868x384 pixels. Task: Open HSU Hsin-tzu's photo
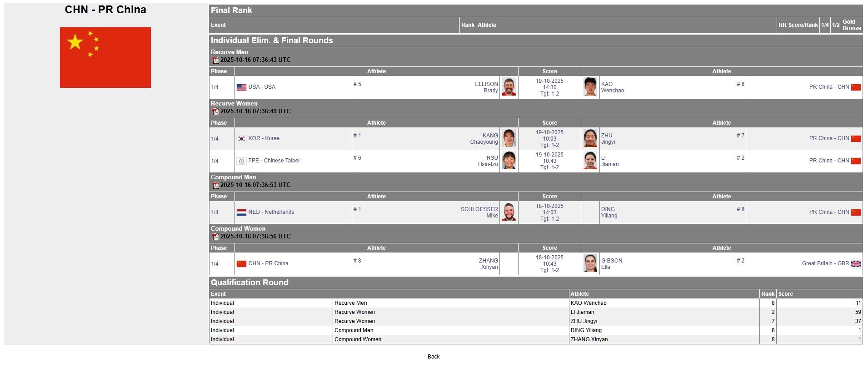point(509,161)
